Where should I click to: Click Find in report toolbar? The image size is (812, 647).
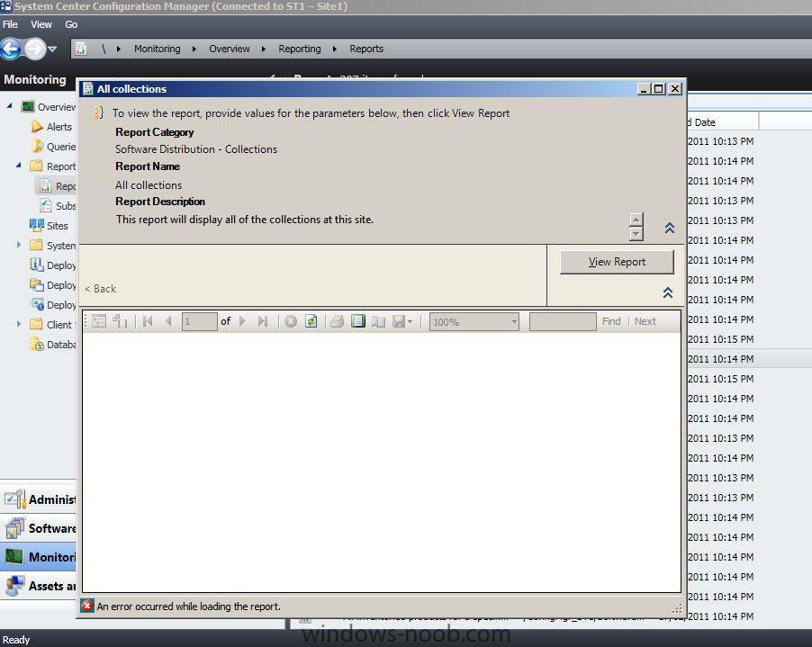[x=611, y=321]
